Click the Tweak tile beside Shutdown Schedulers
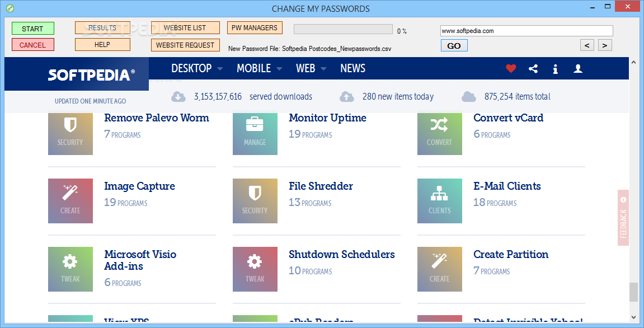The image size is (644, 328). tap(255, 269)
